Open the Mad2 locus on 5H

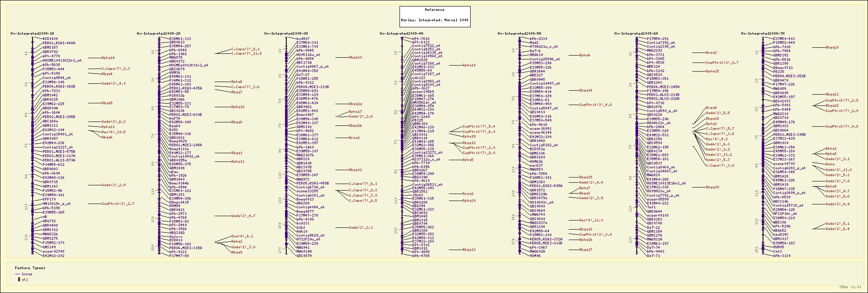(x=534, y=43)
